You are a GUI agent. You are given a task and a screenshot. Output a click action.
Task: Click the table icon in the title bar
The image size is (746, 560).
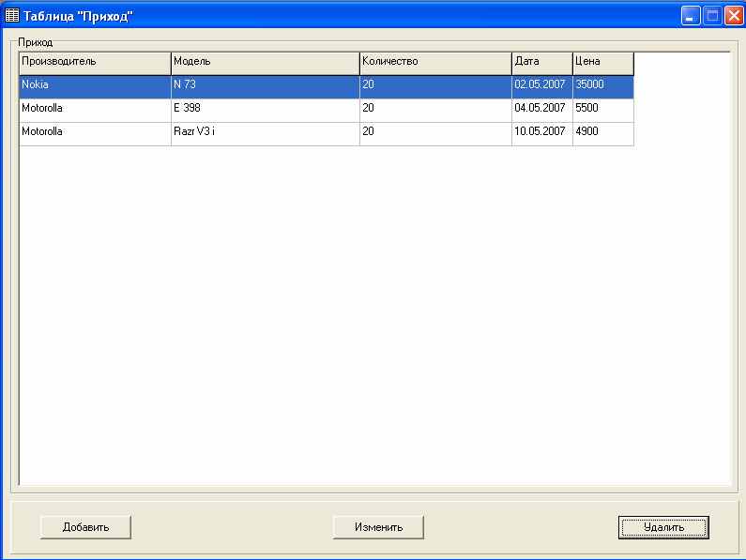pyautogui.click(x=12, y=16)
